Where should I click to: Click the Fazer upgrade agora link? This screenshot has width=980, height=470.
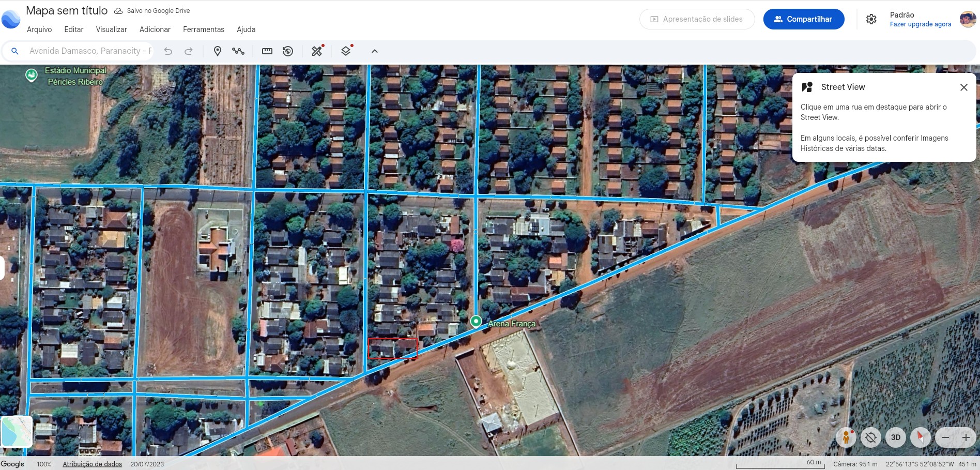pos(921,24)
